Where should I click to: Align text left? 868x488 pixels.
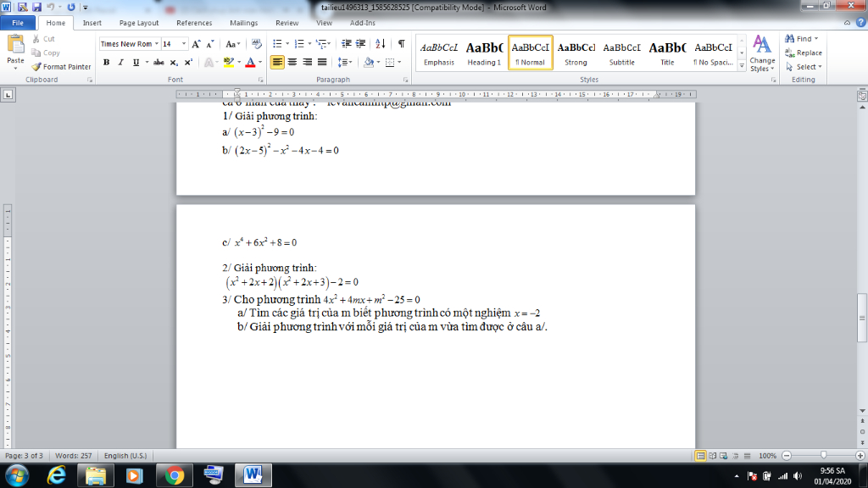(277, 63)
